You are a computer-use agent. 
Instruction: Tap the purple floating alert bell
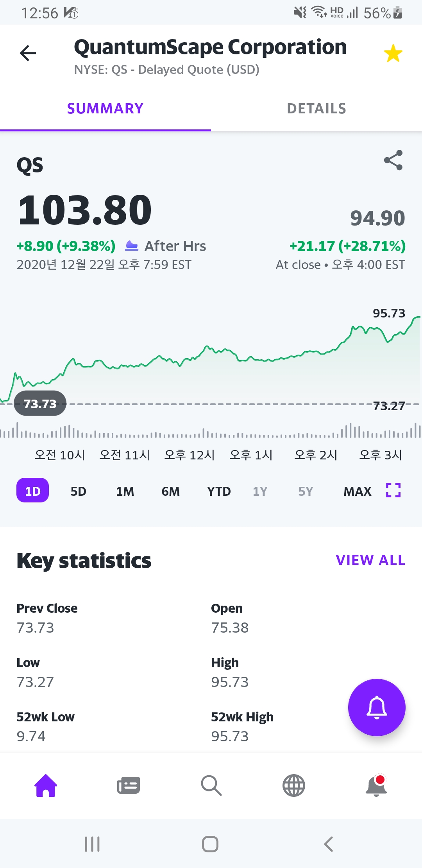click(377, 707)
